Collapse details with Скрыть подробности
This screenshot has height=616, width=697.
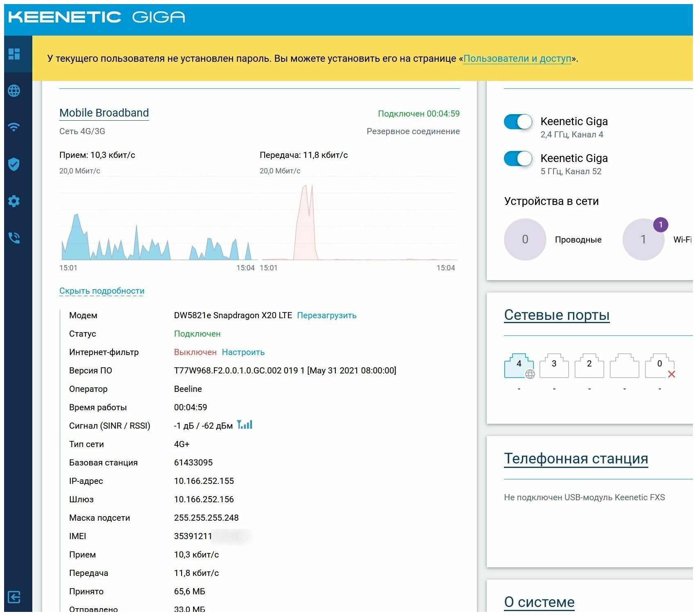pos(102,291)
